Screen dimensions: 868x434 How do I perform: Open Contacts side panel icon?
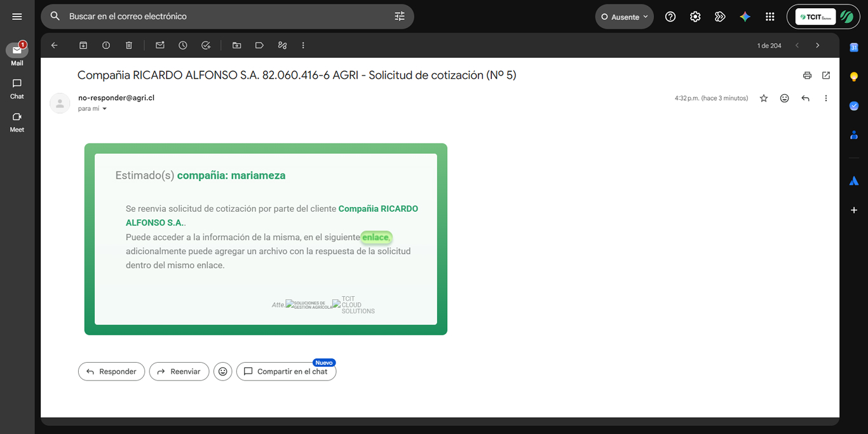tap(854, 135)
